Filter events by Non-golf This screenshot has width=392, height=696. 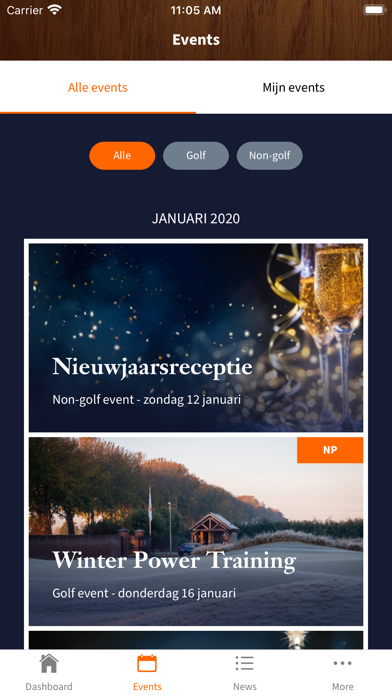pos(269,156)
